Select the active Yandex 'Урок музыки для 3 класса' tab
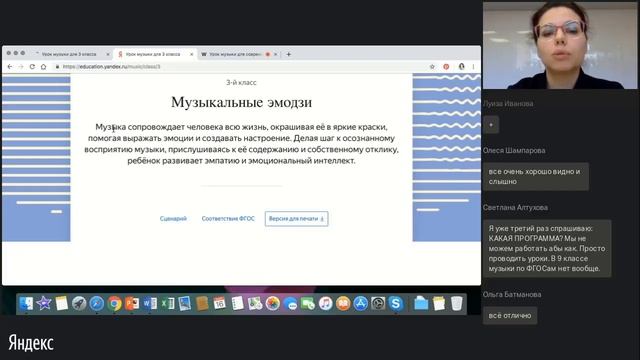This screenshot has width=640, height=360. point(152,54)
